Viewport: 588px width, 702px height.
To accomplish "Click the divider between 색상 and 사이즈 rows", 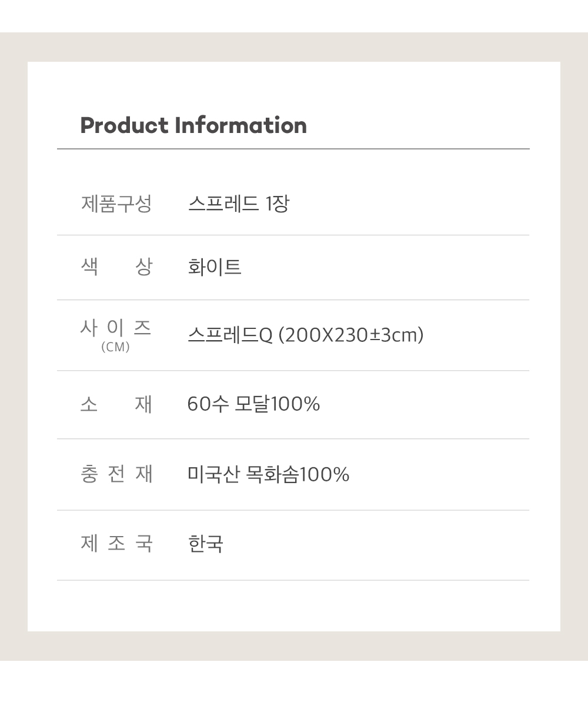I will [x=293, y=300].
